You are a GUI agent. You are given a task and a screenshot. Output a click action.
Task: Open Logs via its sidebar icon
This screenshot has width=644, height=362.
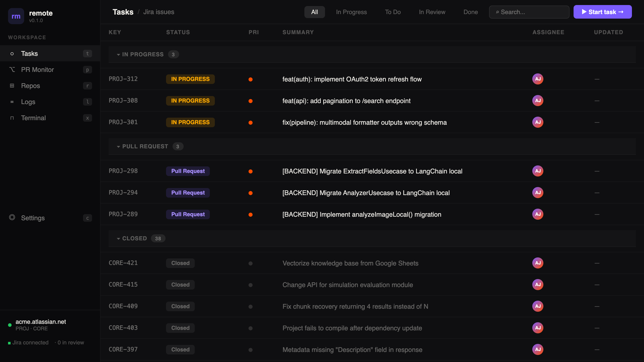pos(12,102)
